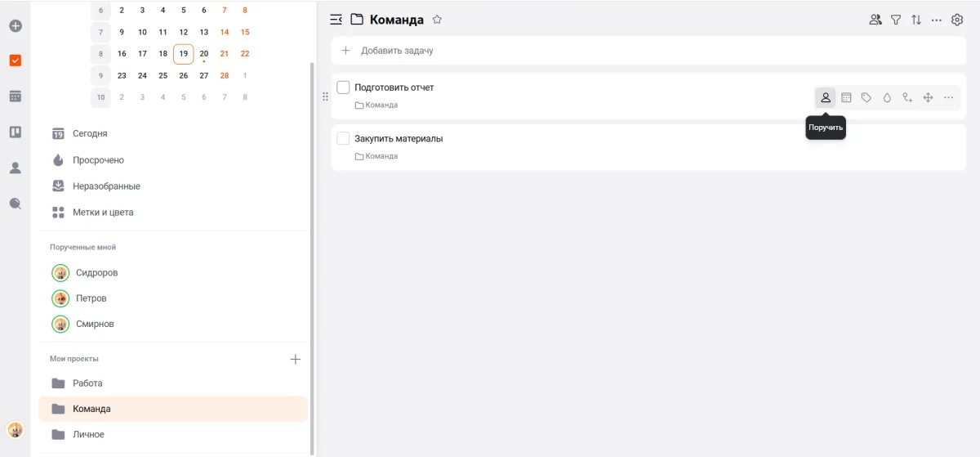The image size is (980, 457).
Task: Click the Assign (Поручить) person icon on the task
Action: tap(826, 97)
